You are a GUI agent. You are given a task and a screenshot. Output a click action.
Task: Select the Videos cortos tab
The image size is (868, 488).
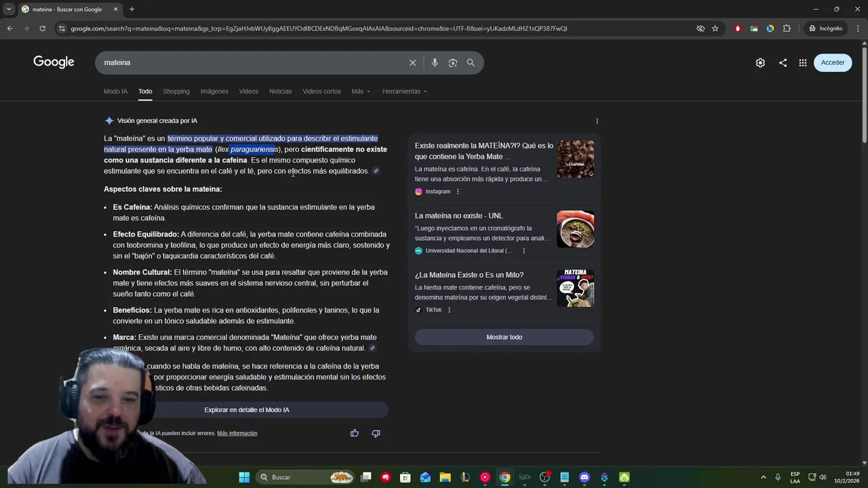[321, 91]
